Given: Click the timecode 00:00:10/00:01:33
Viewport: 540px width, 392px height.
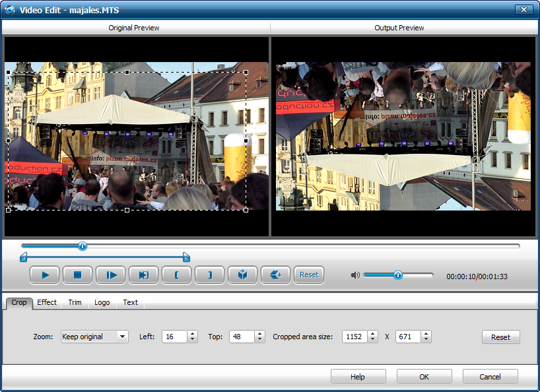Looking at the screenshot, I should (477, 277).
